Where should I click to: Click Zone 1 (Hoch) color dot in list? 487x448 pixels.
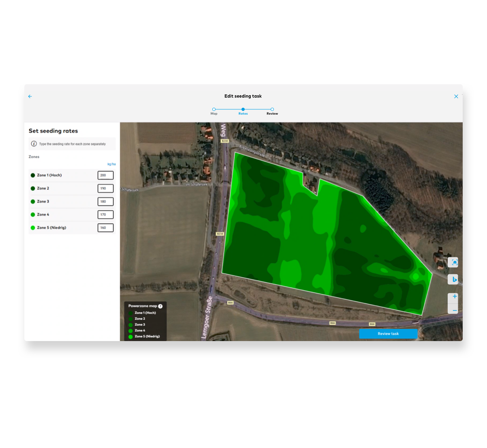tap(33, 175)
